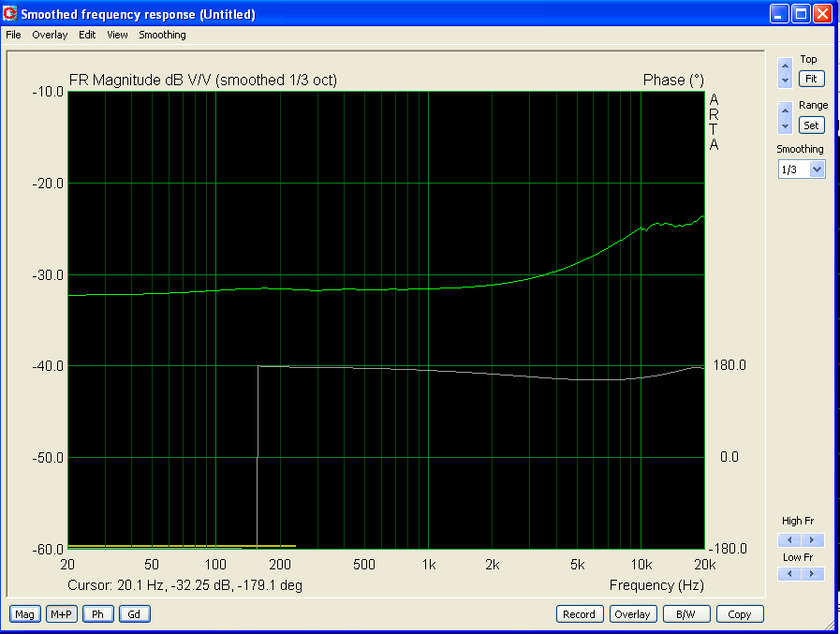The width and height of the screenshot is (840, 634).
Task: Click the Set button under Range
Action: coord(811,125)
